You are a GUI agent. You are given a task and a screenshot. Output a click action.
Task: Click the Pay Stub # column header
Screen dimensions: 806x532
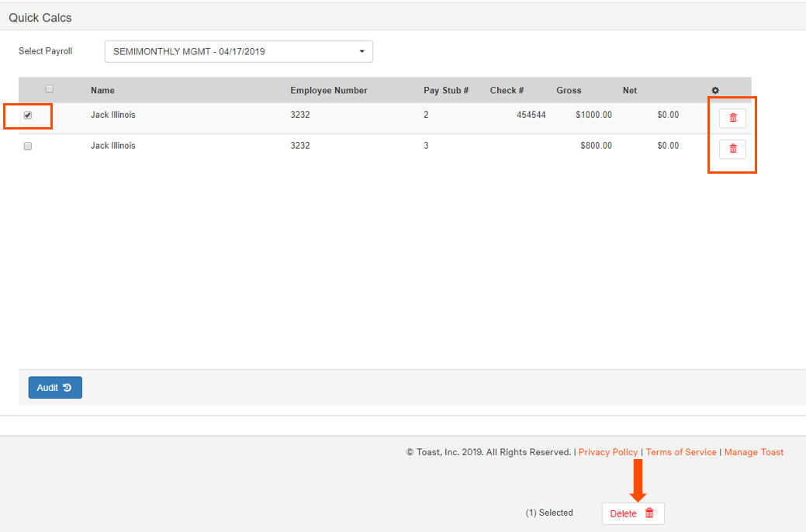click(445, 90)
